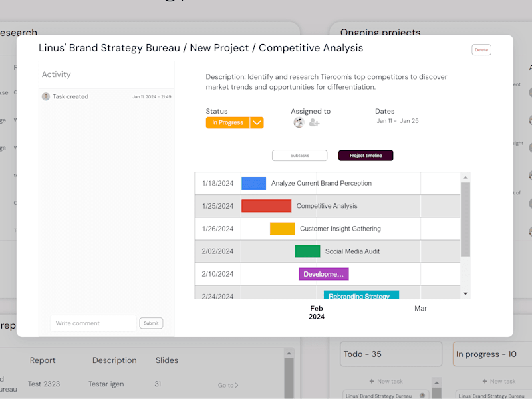Screen dimensions: 532x399
Task: Delete the Competitive Analysis task
Action: tap(481, 49)
